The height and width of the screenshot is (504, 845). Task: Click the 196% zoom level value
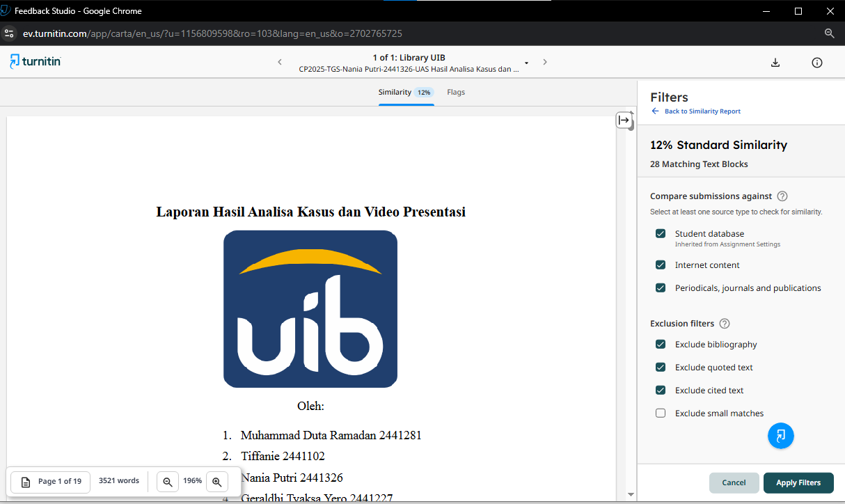[192, 481]
